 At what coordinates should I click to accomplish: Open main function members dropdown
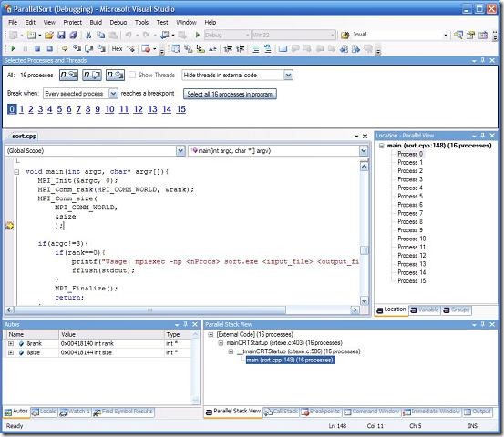[364, 150]
